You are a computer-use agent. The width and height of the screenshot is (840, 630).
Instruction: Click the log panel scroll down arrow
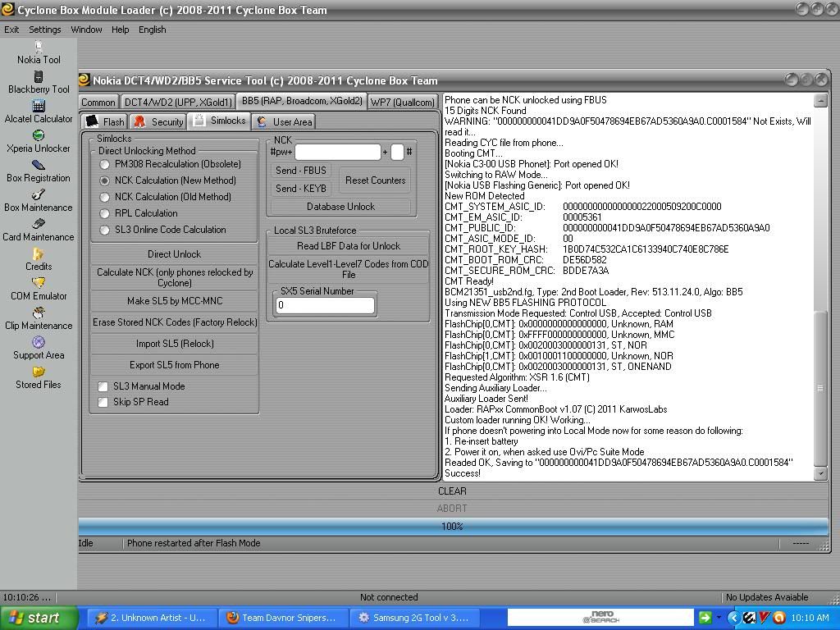[x=820, y=473]
